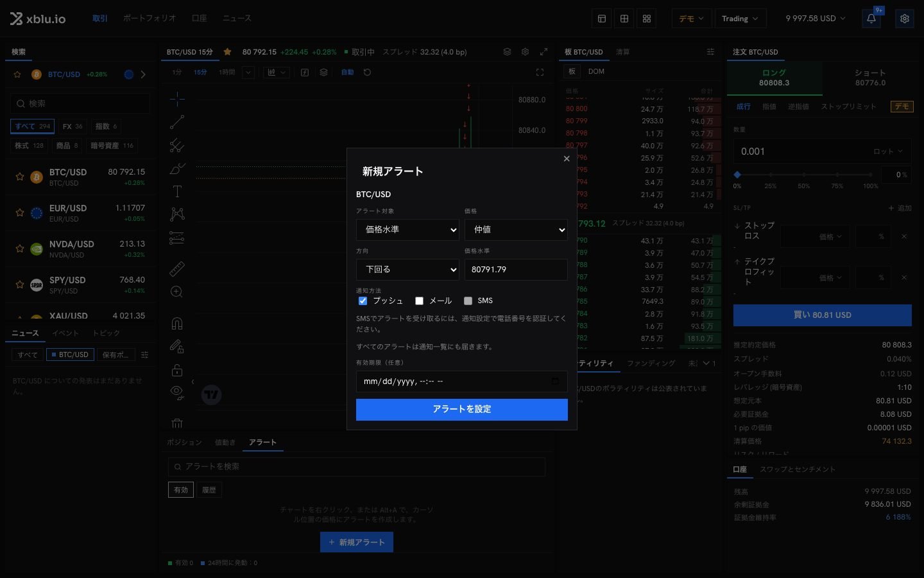Open settings gear in top bar
924x578 pixels.
[905, 19]
